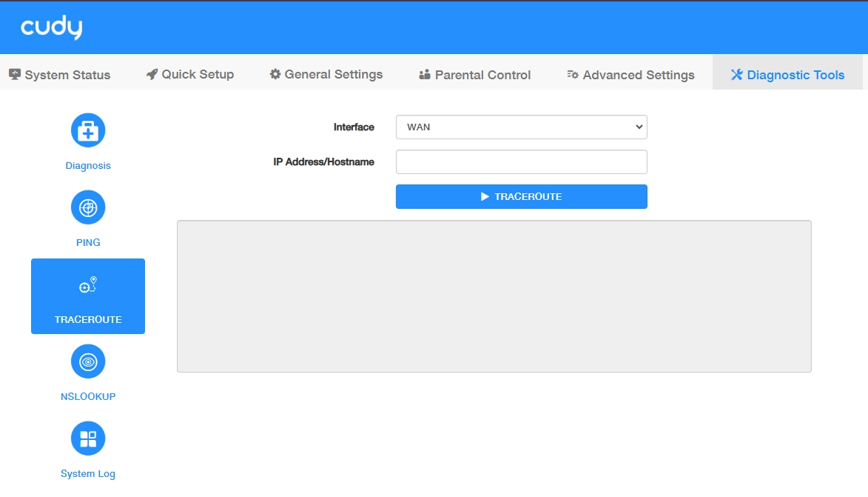Click the System Status monitor icon

15,74
